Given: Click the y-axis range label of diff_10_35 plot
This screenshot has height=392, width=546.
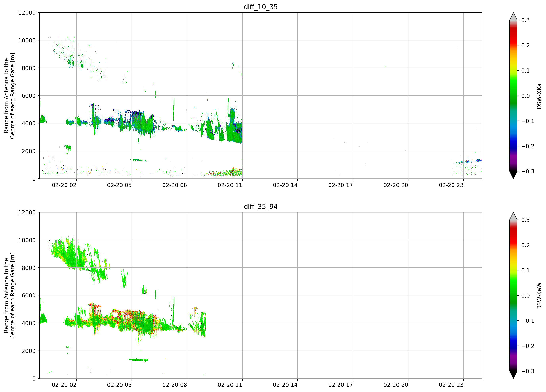Looking at the screenshot, I should point(9,96).
